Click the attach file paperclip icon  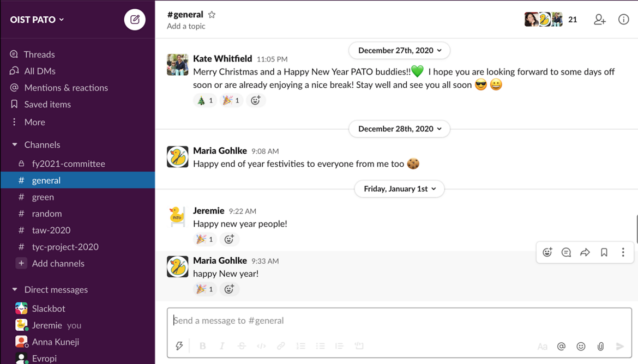(600, 346)
